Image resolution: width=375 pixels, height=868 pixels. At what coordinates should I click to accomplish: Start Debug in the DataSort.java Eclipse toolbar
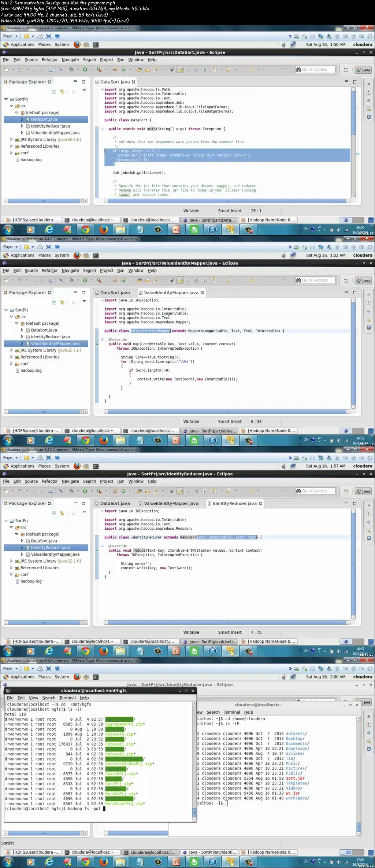(71, 69)
